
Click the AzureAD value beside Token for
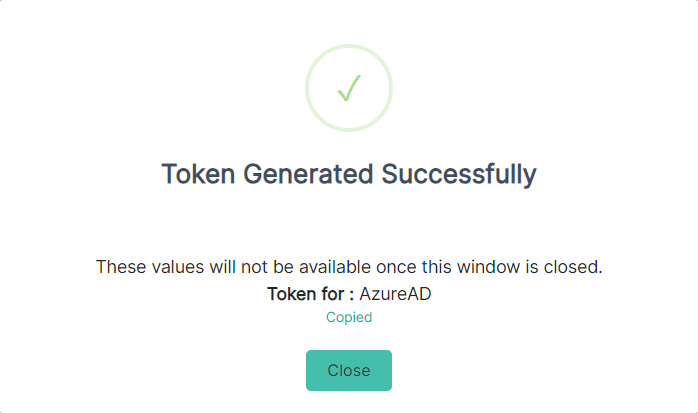pyautogui.click(x=395, y=294)
